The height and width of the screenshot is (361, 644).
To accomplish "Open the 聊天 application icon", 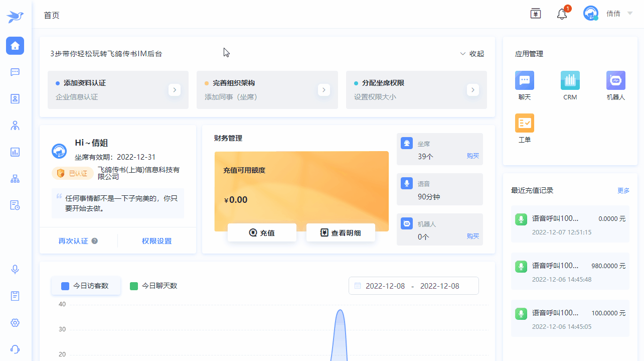I will point(524,81).
